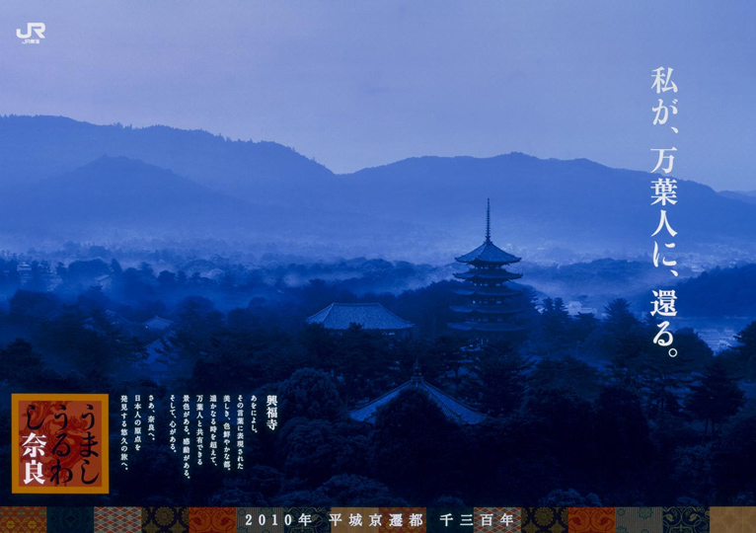Select the うましうるわし奈良 orange emblem

click(60, 443)
